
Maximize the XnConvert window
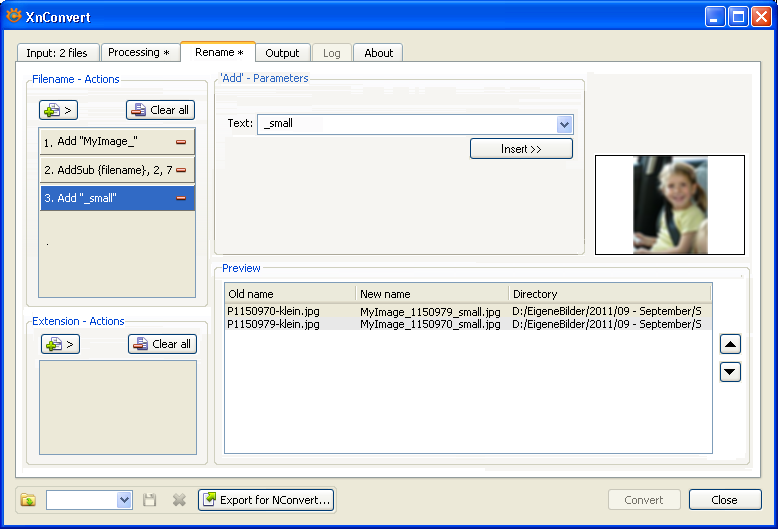738,17
